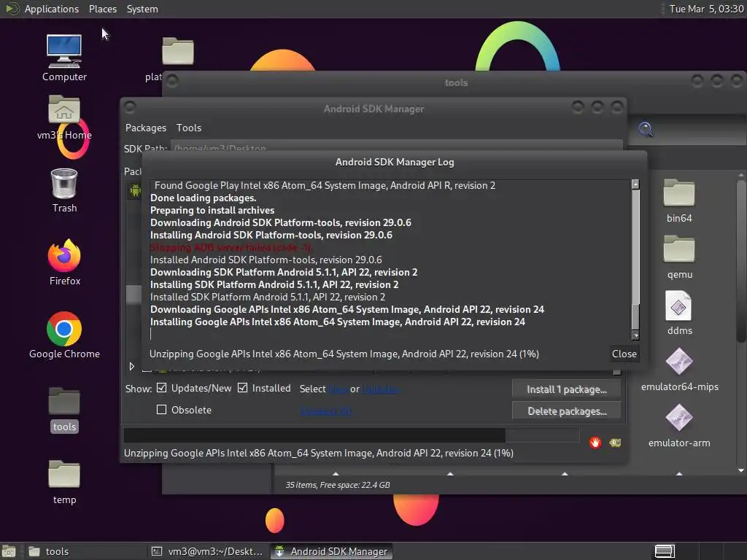Click the Deselect All link
Viewport: 747px width, 560px height.
[x=326, y=411]
